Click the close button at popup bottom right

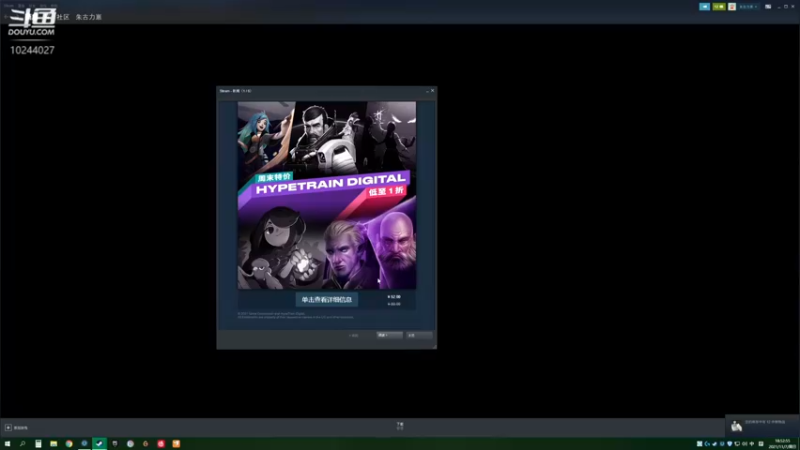tap(419, 335)
